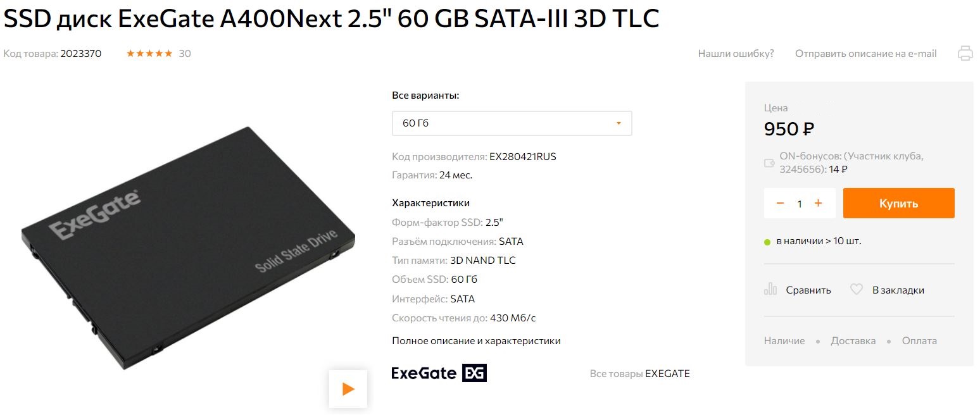Click the compare bar chart icon
The height and width of the screenshot is (415, 980).
(x=770, y=290)
